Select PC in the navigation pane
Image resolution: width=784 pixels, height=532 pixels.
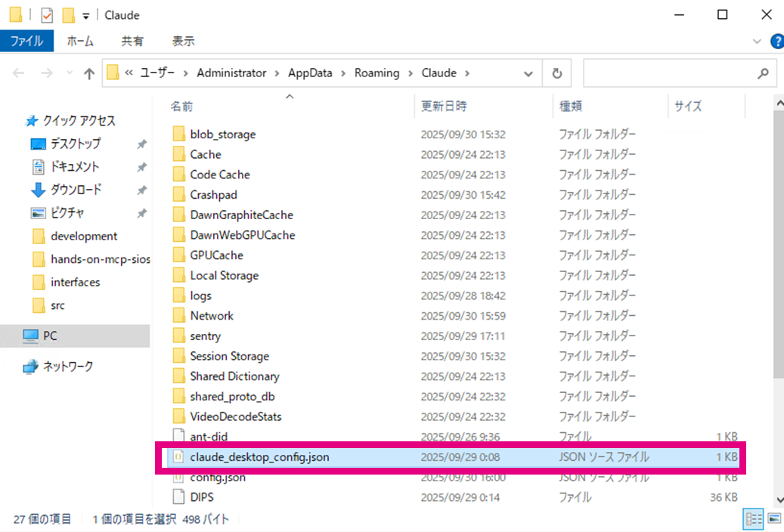[x=75, y=336]
